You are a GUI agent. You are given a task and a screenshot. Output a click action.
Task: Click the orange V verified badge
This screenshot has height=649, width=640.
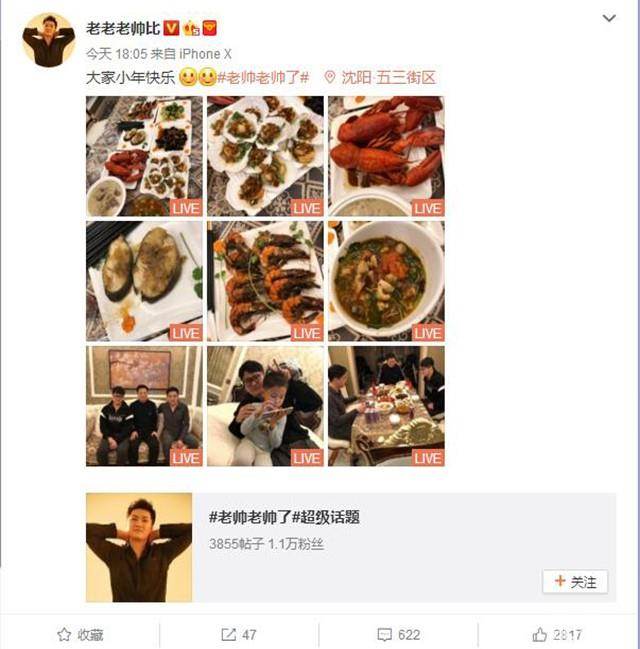pos(171,28)
